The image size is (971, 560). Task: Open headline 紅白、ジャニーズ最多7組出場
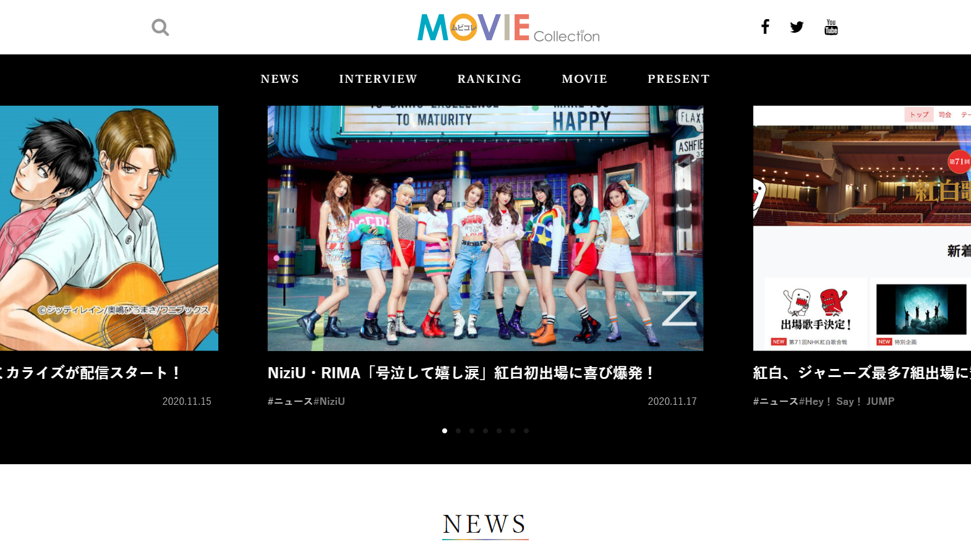click(x=862, y=373)
